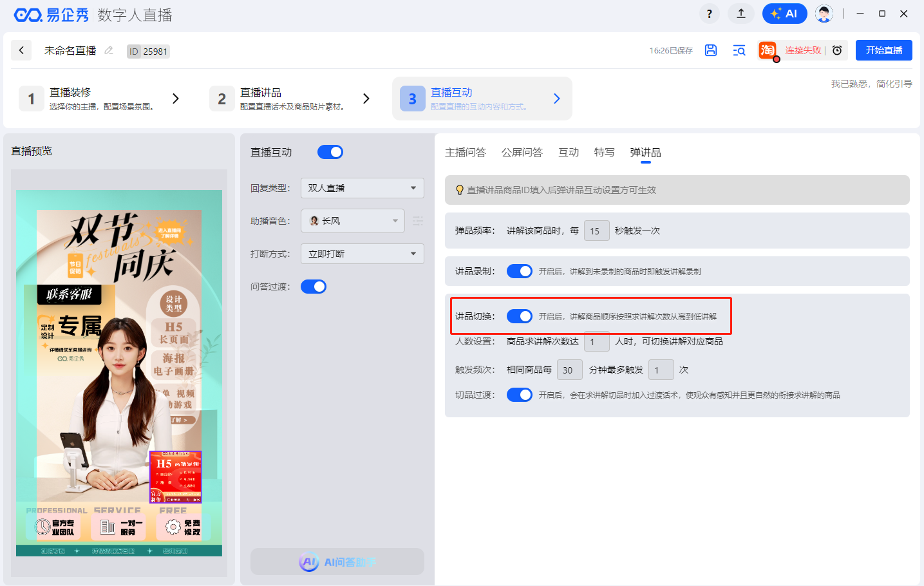
Task: Toggle the 直播互动 switch off
Action: point(330,152)
